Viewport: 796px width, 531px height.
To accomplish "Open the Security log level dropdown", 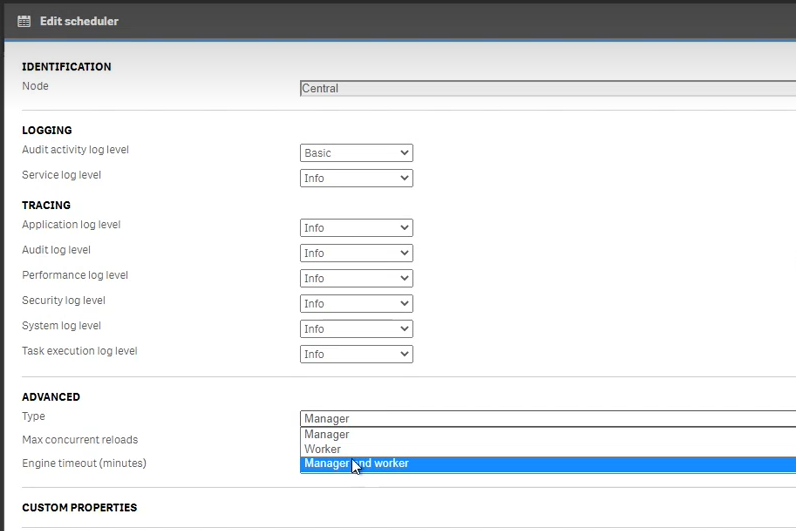I will [x=356, y=304].
